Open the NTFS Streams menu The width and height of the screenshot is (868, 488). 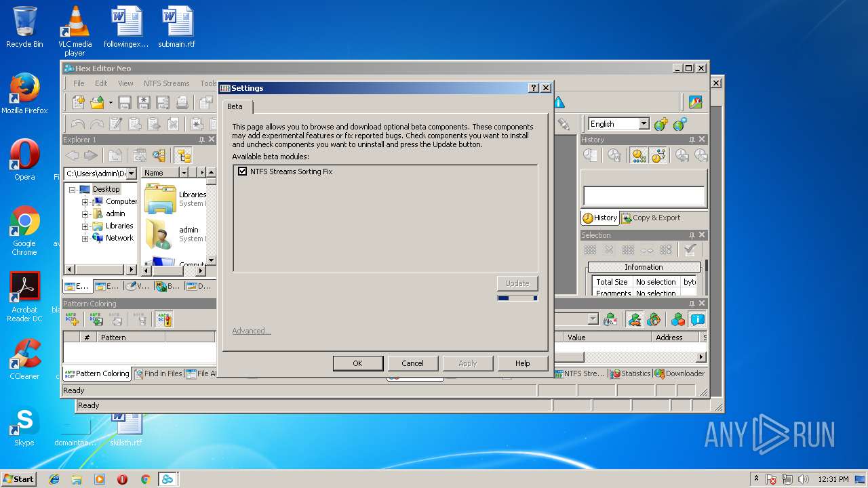click(166, 83)
